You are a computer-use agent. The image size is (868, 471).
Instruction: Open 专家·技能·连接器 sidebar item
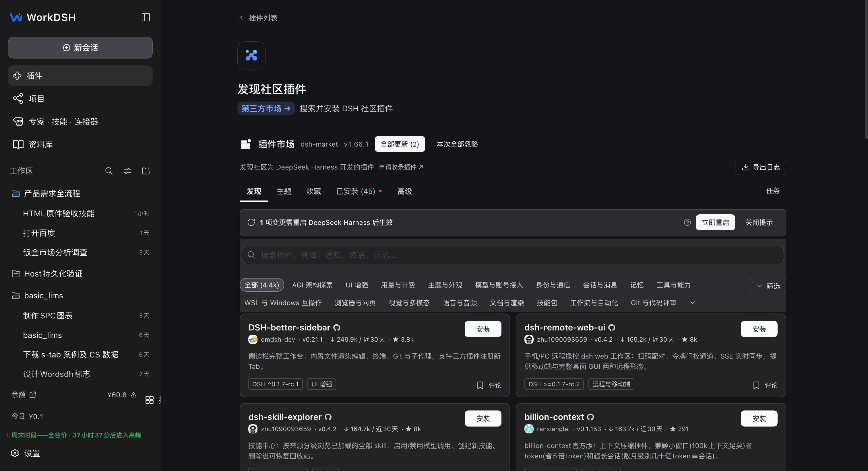pos(80,122)
